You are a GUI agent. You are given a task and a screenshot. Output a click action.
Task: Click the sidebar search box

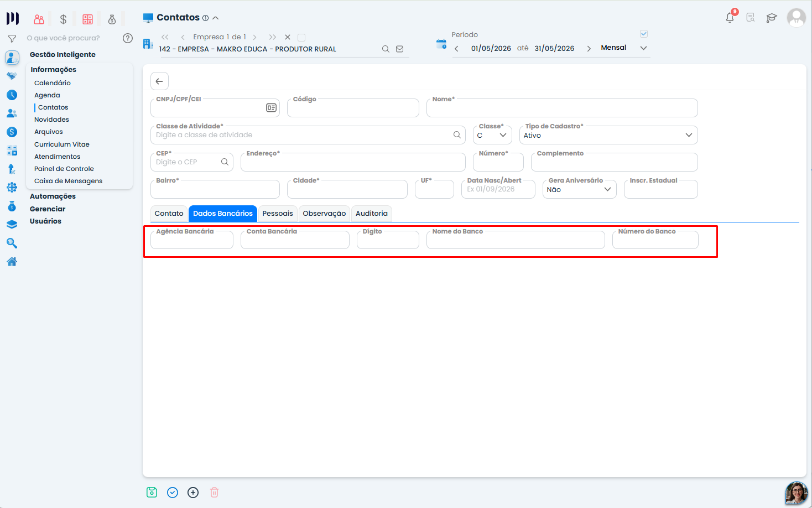click(71, 38)
